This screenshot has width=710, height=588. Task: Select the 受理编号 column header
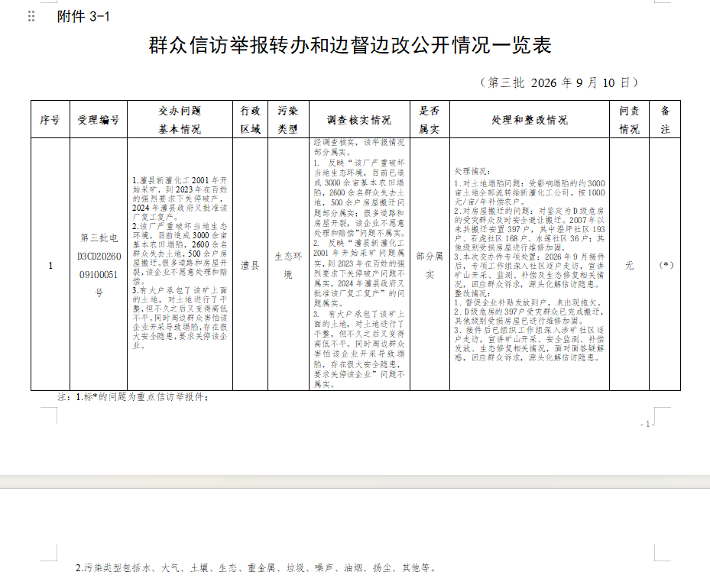pyautogui.click(x=99, y=119)
